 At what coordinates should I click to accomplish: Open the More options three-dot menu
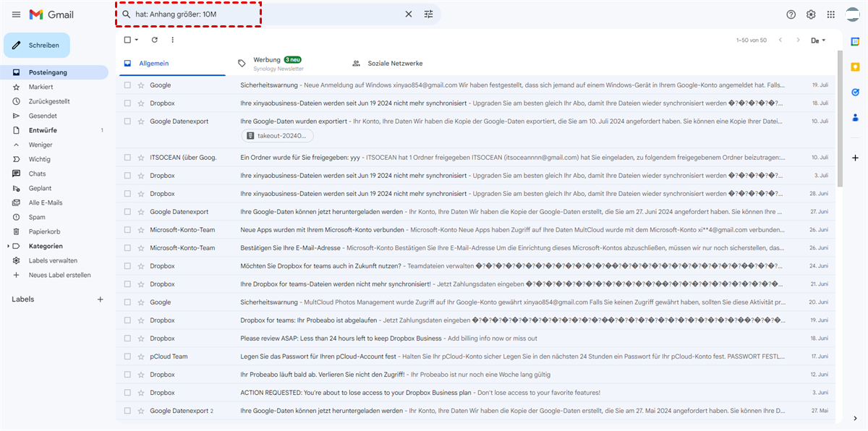coord(172,40)
